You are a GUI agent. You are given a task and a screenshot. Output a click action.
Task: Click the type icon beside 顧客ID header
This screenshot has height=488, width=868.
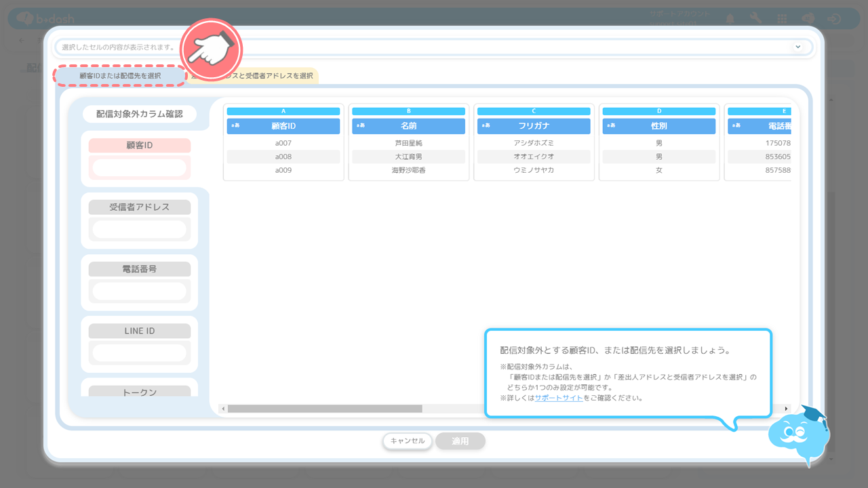point(235,125)
